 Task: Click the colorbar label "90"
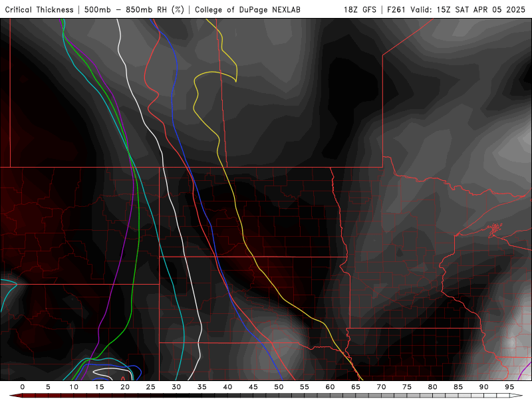[x=484, y=387]
